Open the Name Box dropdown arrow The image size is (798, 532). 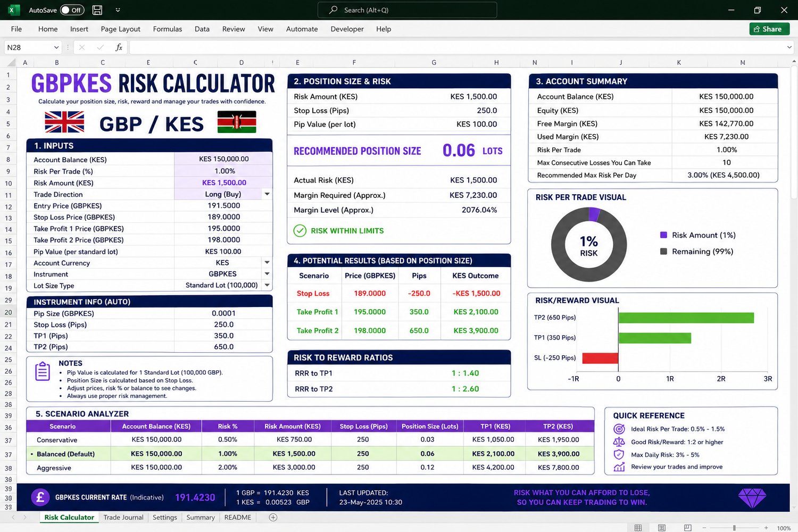[x=56, y=47]
